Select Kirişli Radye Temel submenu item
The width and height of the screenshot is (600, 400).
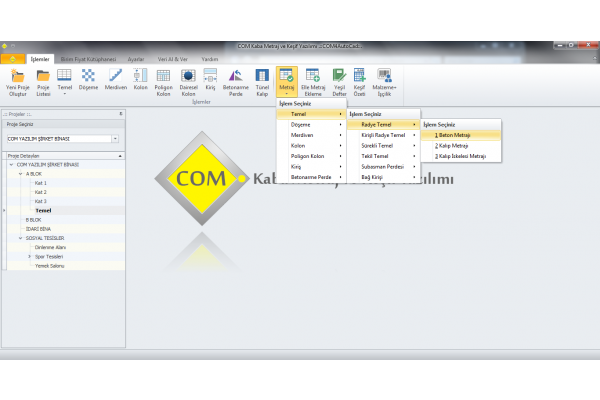tap(384, 135)
